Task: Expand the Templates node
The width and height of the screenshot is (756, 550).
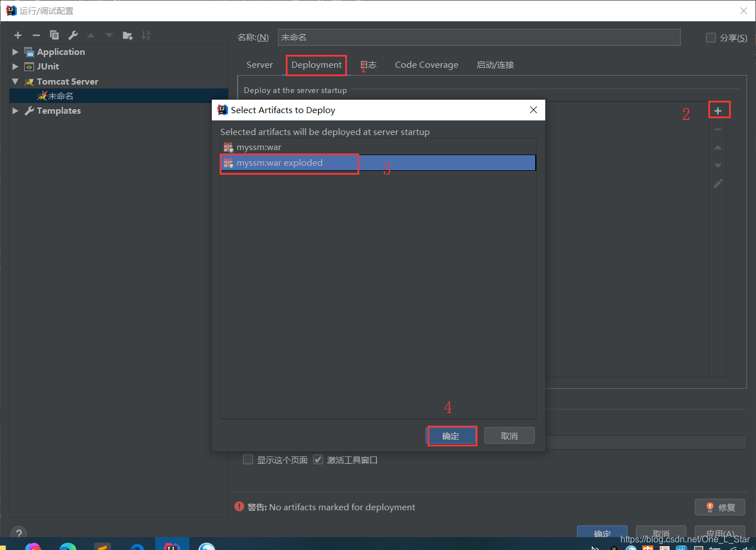Action: [15, 110]
